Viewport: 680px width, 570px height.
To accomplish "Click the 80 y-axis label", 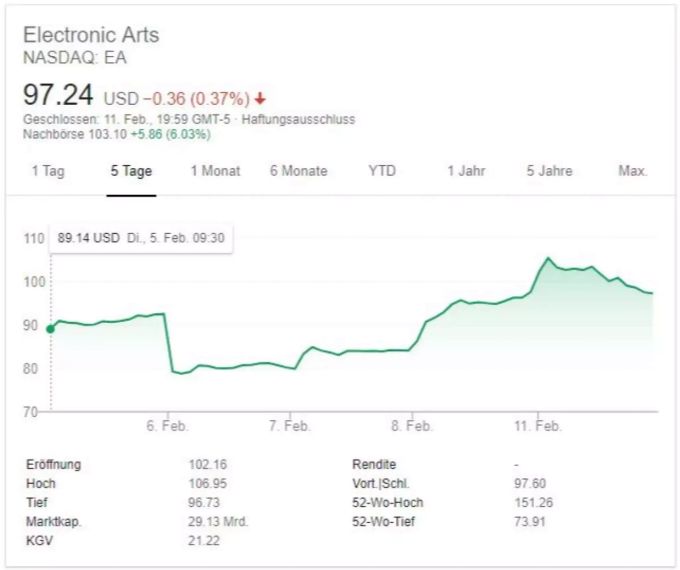I will pos(31,369).
